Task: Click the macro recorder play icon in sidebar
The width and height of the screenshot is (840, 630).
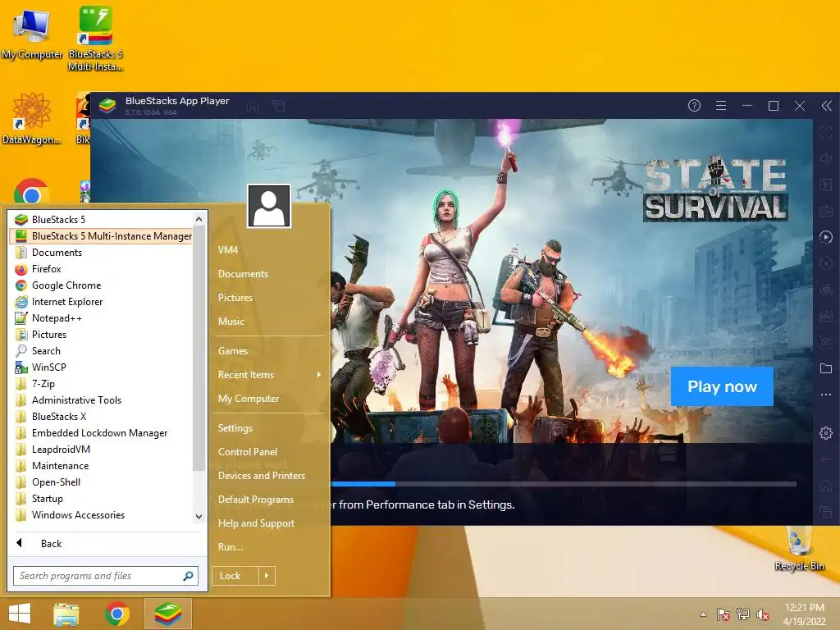Action: tap(826, 237)
